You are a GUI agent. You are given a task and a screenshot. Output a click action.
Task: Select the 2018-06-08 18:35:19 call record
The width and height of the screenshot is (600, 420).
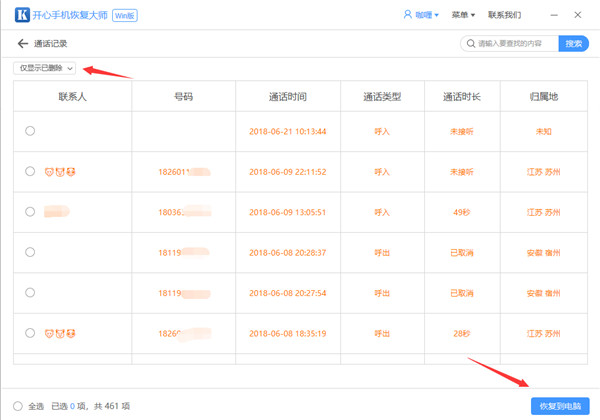(x=30, y=333)
